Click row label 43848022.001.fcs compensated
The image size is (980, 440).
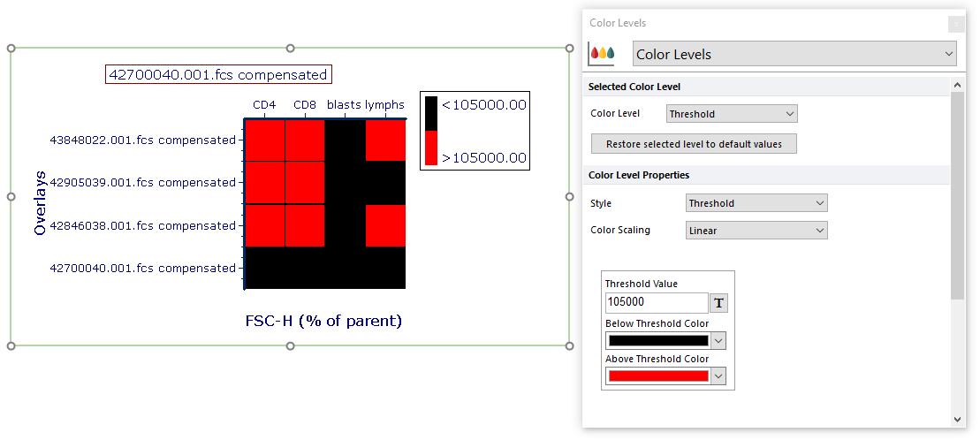pos(142,140)
